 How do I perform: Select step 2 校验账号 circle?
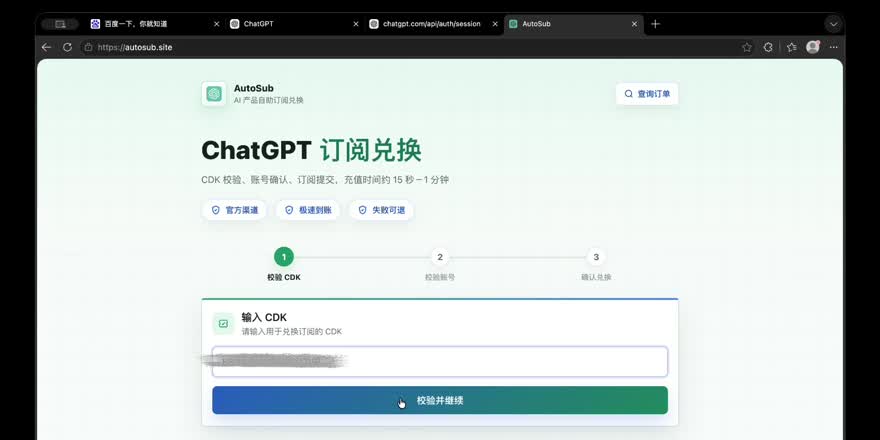pos(440,257)
